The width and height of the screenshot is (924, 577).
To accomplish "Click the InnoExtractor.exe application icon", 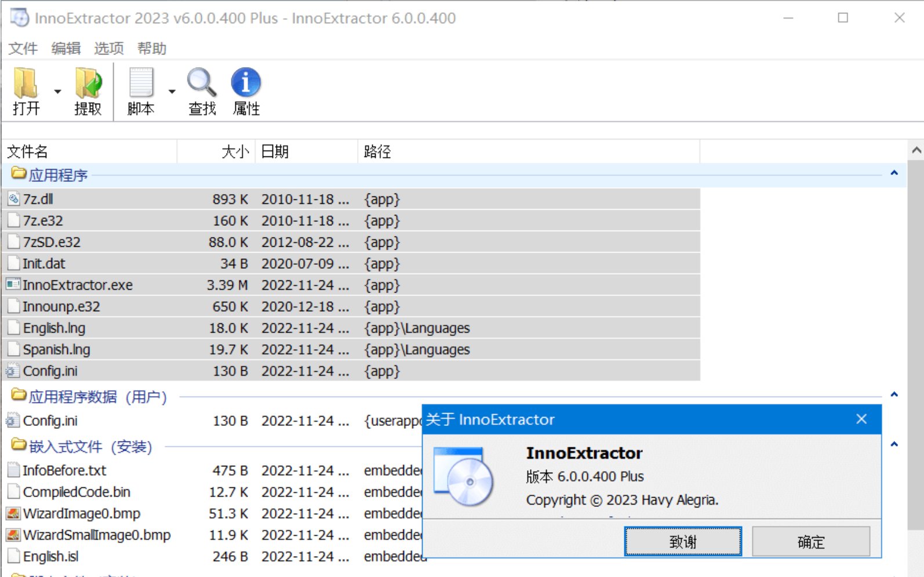I will point(13,284).
